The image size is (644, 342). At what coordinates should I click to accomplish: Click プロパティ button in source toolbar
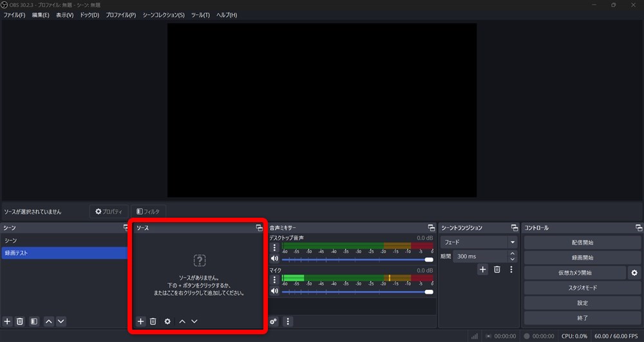tap(109, 211)
